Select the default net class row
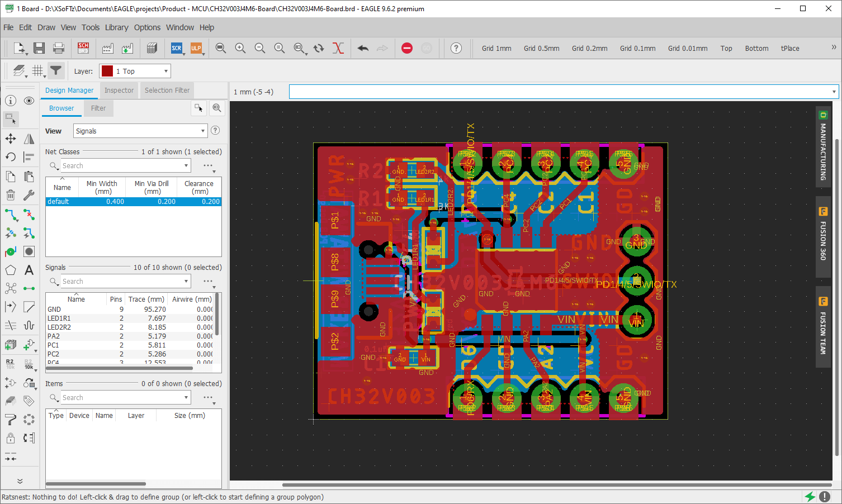 [134, 201]
